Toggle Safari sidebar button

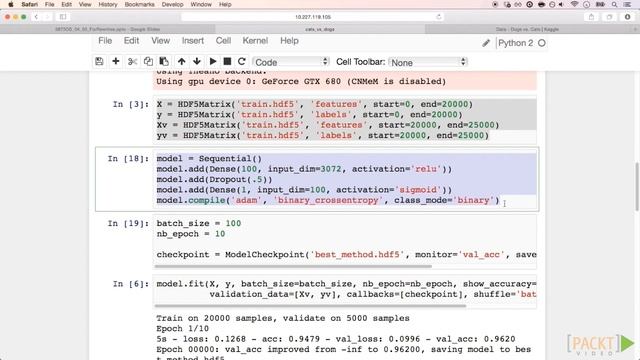pyautogui.click(x=63, y=17)
